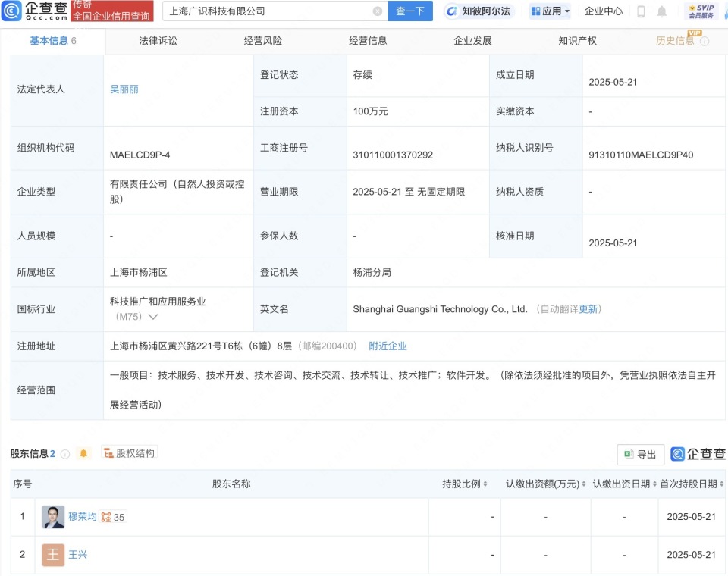Export shareholder list with 导出 button
728x576 pixels.
pos(640,455)
